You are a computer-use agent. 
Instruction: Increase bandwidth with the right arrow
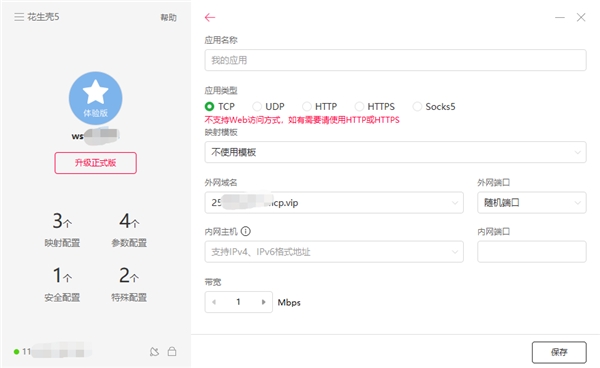pos(263,302)
